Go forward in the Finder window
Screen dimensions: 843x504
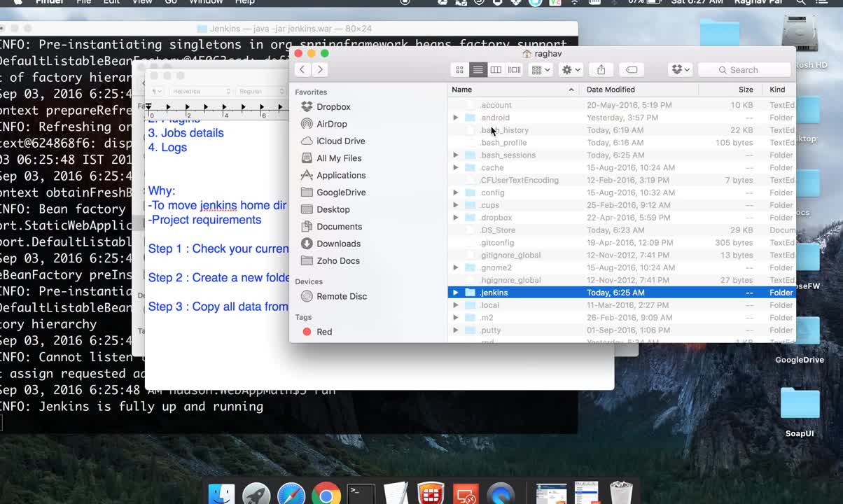320,69
